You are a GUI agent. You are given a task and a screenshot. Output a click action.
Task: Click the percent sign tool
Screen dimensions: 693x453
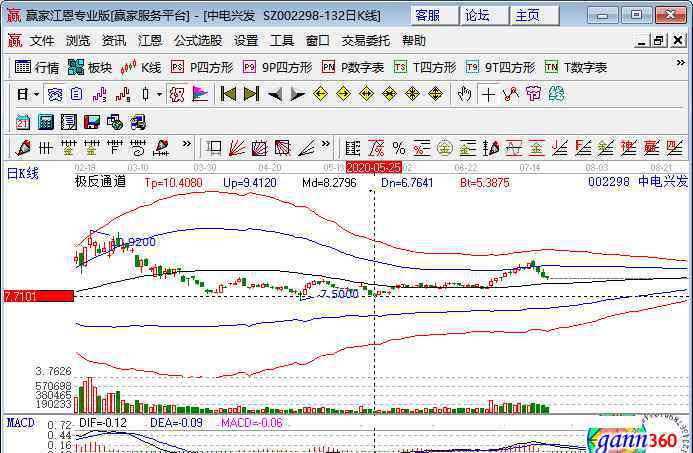(399, 148)
